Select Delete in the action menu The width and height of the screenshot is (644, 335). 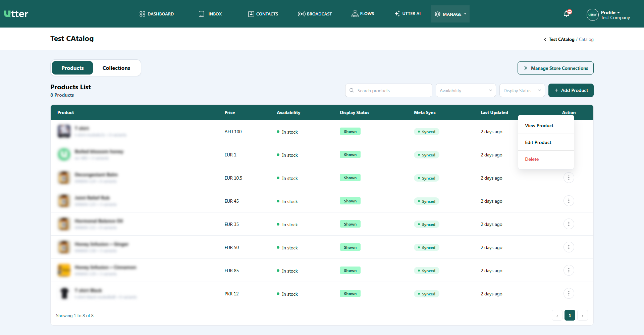[546, 159]
